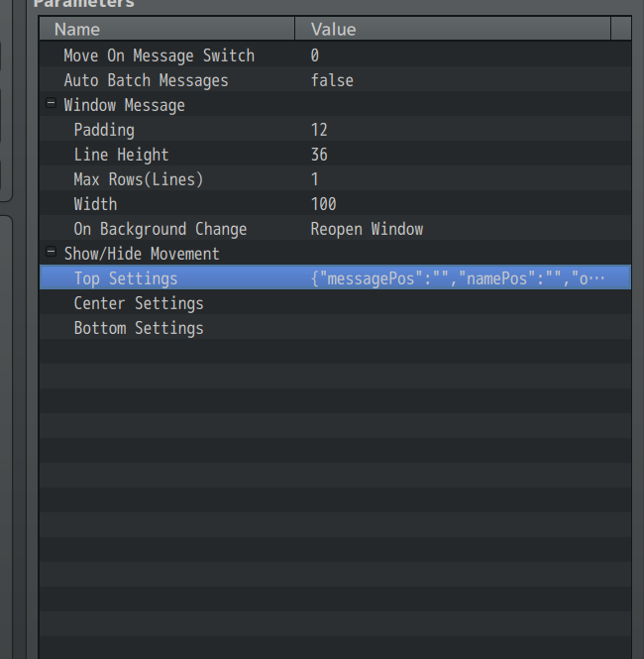Screen dimensions: 644x659
Task: Select the On Background Change parameter name
Action: coord(160,229)
